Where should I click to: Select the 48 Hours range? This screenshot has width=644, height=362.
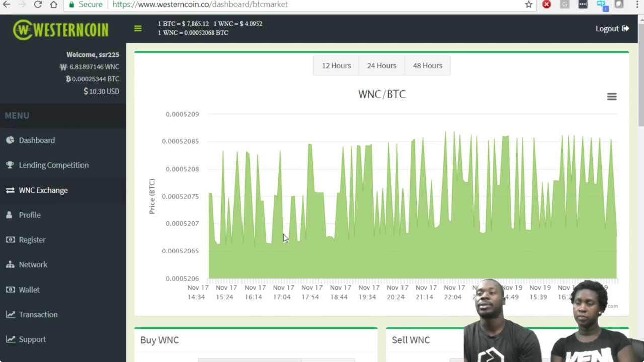(428, 66)
